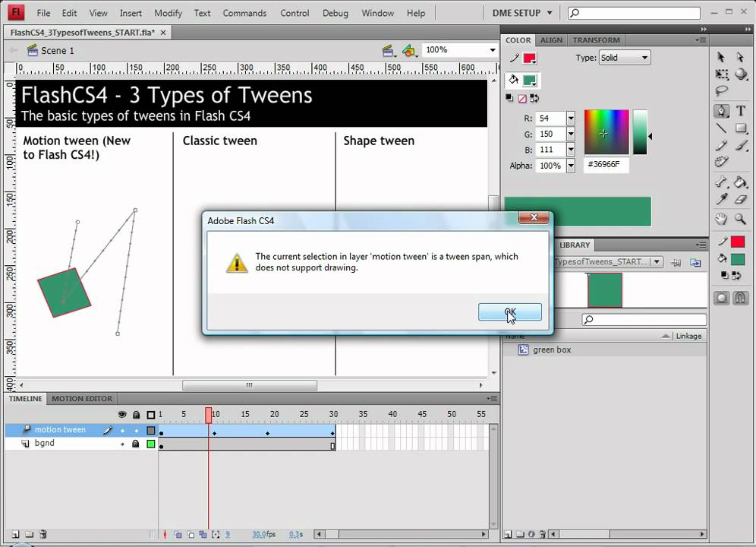The image size is (756, 547).
Task: Select the Hand tool
Action: click(x=721, y=220)
